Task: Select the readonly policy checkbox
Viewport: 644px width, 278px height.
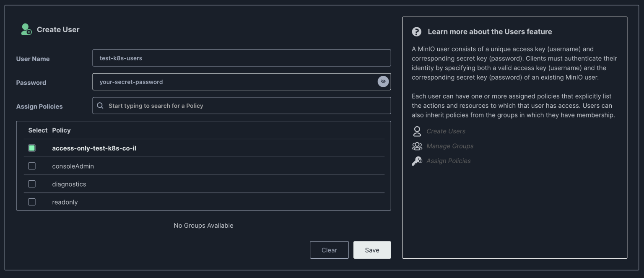Action: point(32,202)
